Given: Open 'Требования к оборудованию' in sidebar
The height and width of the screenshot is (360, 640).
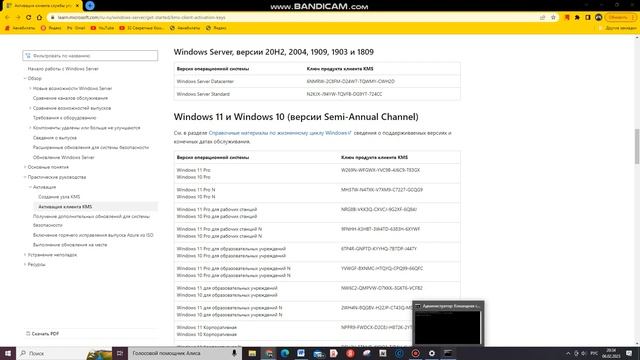Looking at the screenshot, I should (x=64, y=118).
